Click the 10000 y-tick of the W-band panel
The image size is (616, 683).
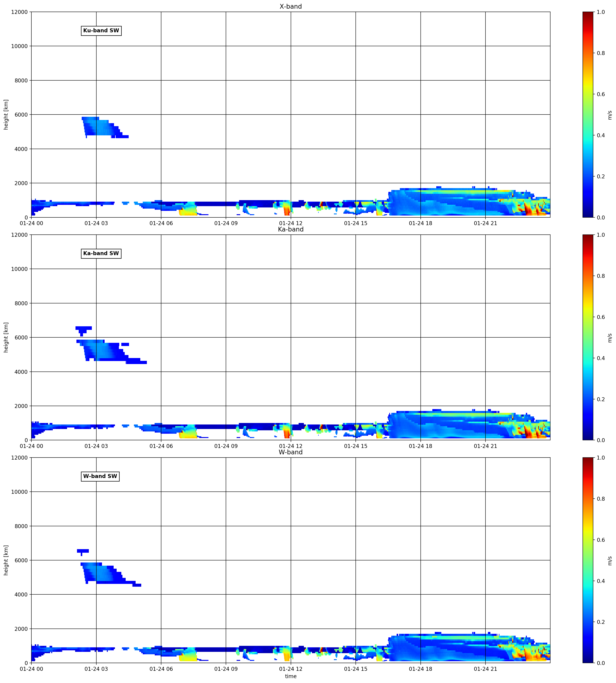(19, 492)
